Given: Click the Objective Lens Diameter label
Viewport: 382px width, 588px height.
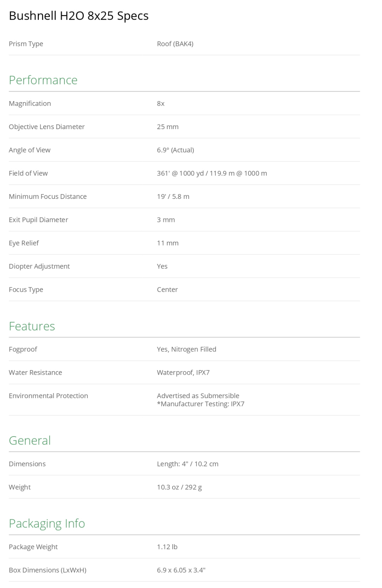Looking at the screenshot, I should pyautogui.click(x=47, y=127).
